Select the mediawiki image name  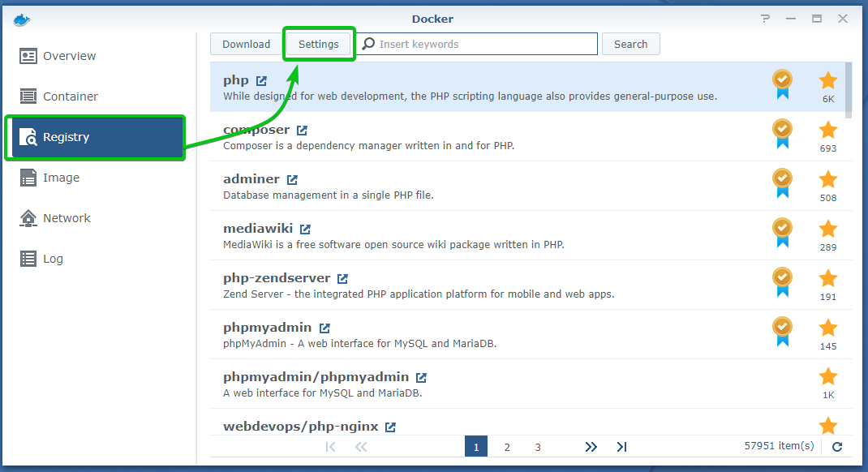[258, 229]
